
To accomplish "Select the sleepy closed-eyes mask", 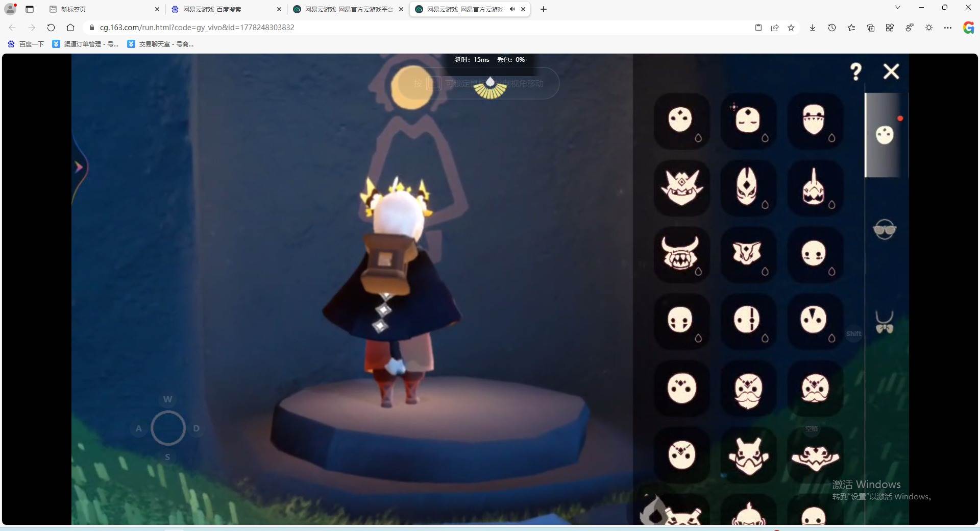I will [748, 121].
